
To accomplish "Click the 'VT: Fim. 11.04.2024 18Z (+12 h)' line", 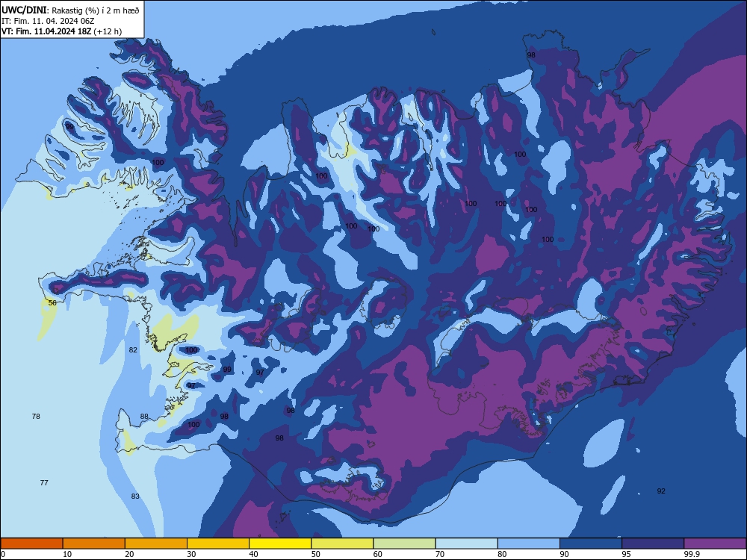I will coord(61,31).
